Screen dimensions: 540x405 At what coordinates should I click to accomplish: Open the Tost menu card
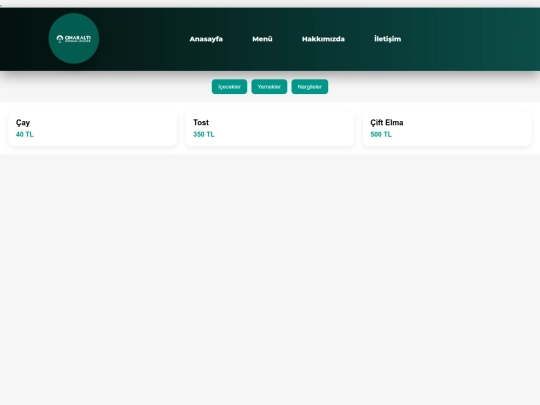270,128
